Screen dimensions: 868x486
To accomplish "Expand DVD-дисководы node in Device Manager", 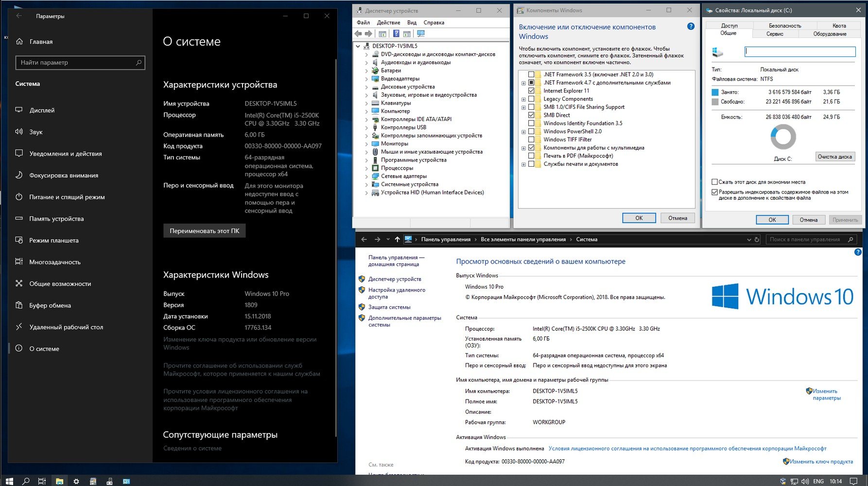I will click(x=366, y=54).
